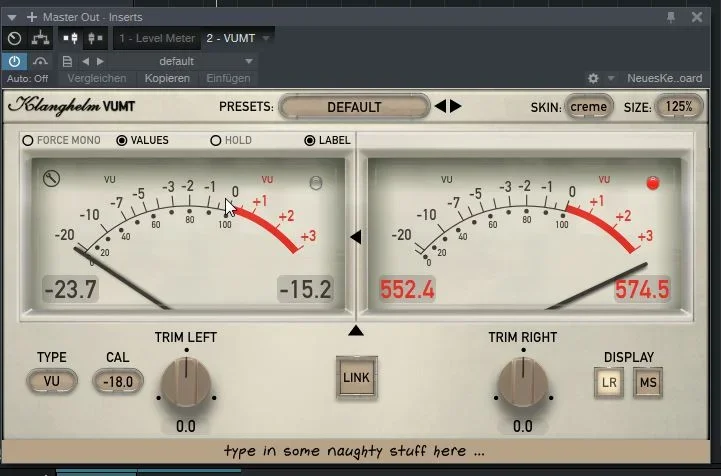Click the automation curve icon
The image size is (721, 476).
pyautogui.click(x=40, y=61)
